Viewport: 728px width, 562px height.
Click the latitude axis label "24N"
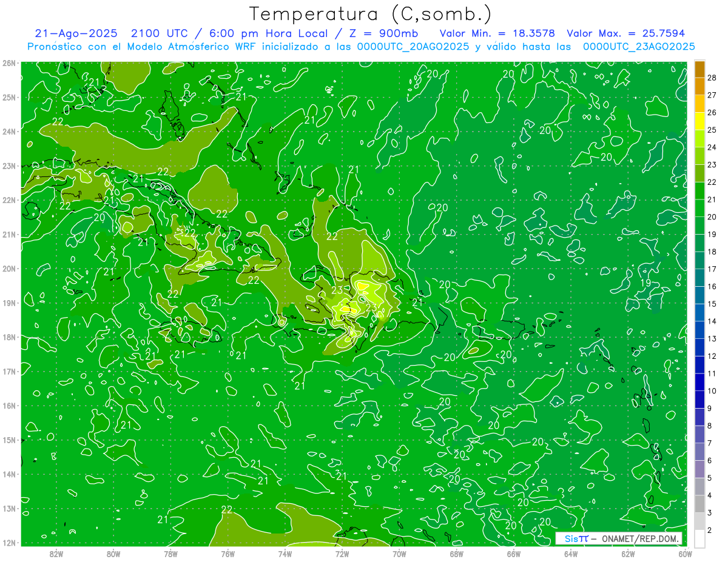click(x=9, y=132)
